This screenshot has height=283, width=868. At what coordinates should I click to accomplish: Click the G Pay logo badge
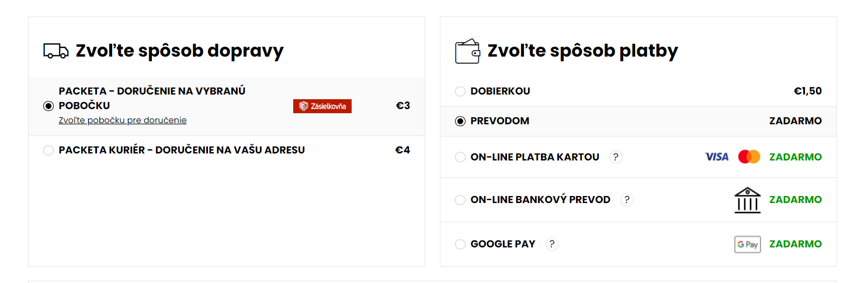(x=748, y=244)
